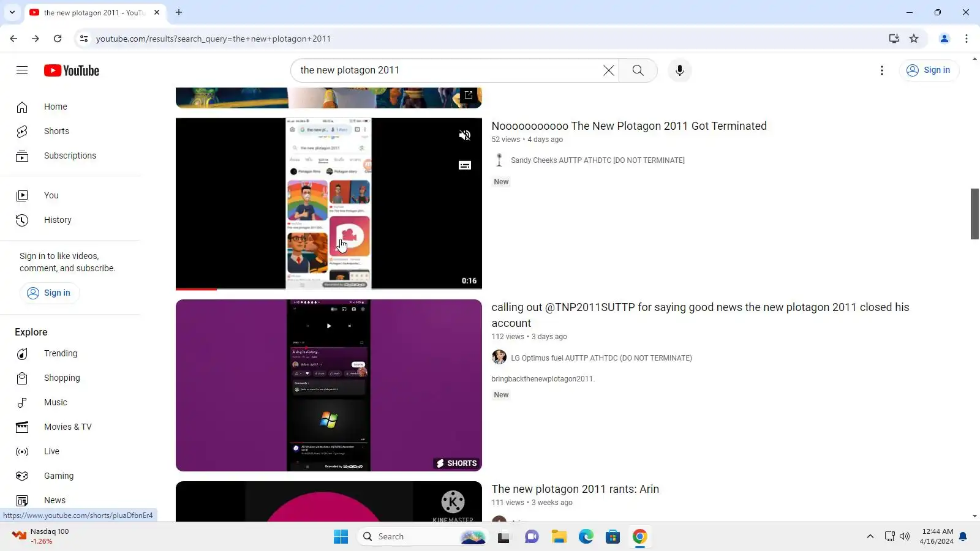980x551 pixels.
Task: Open 'calling out @TNP2011SUTTP' video title
Action: [x=700, y=315]
